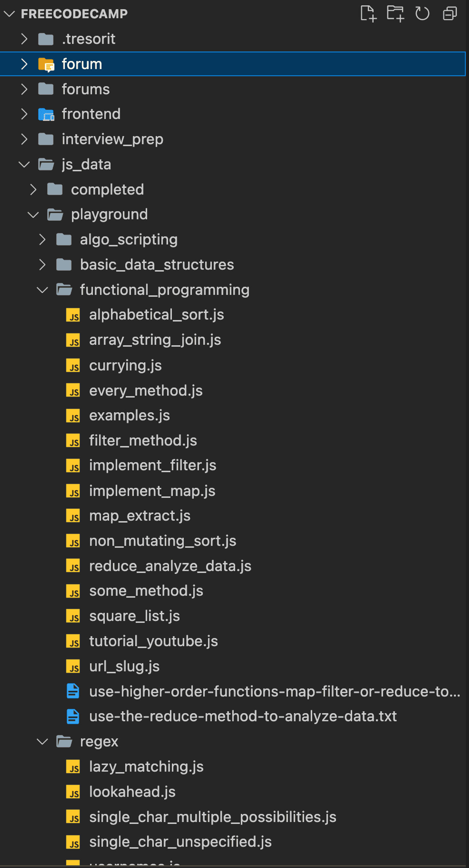Click the open playground folder icon
Screen dimensions: 469x868
(55, 215)
